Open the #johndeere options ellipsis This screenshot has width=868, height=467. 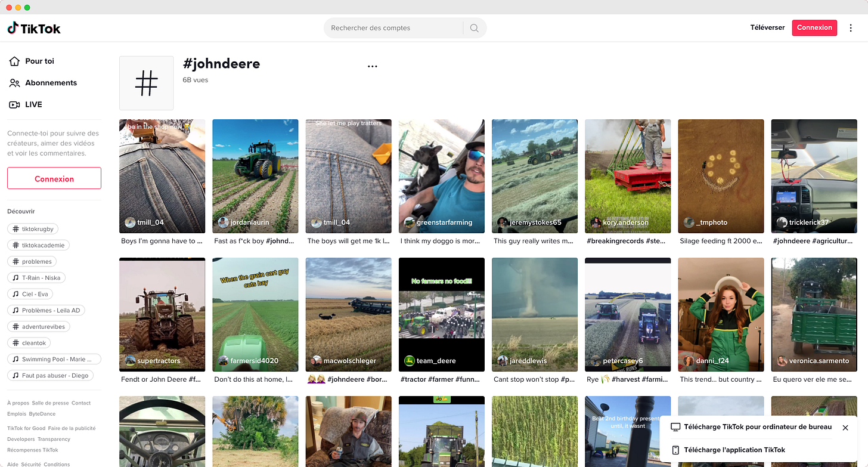(x=373, y=66)
